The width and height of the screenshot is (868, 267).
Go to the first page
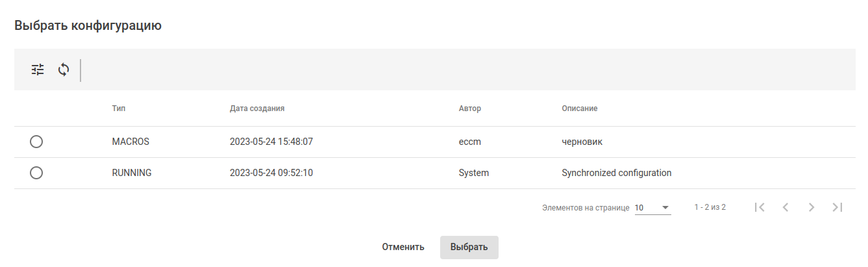[x=760, y=207]
